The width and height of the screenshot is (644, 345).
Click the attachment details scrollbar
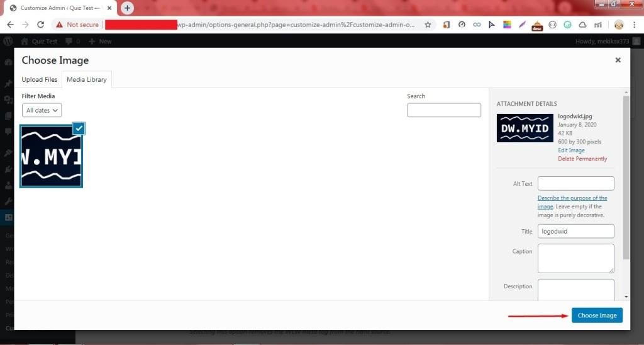[x=626, y=177]
